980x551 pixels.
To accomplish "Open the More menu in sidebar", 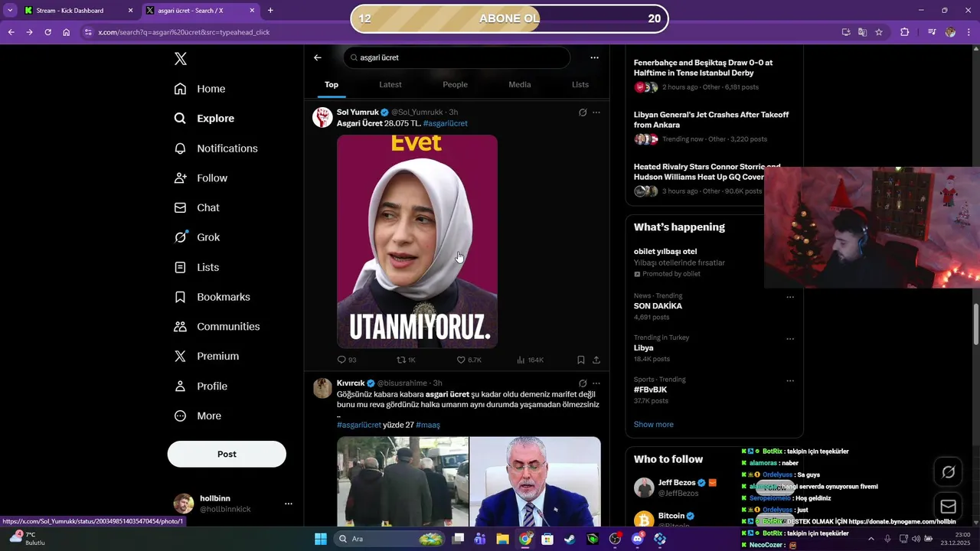I will 198,416.
